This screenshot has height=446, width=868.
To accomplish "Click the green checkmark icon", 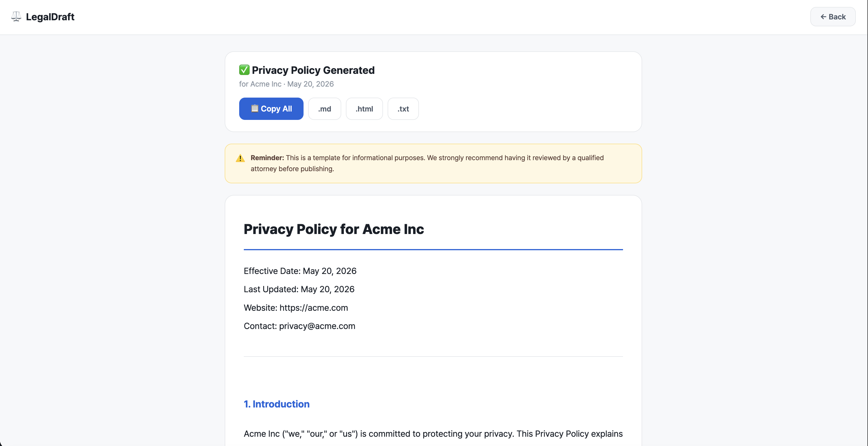I will (x=244, y=70).
